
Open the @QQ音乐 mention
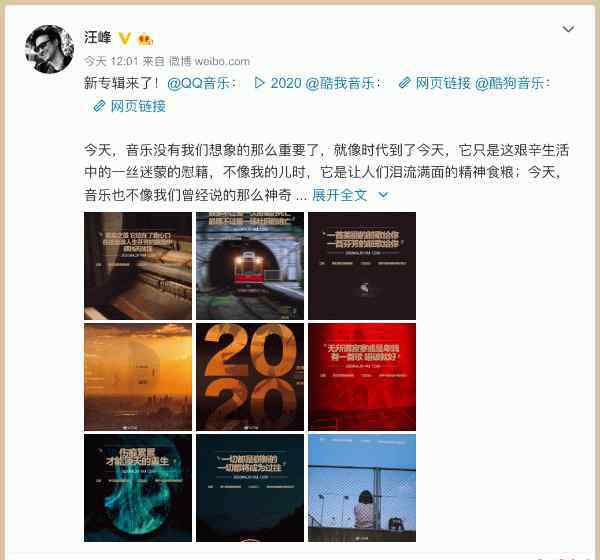[199, 83]
